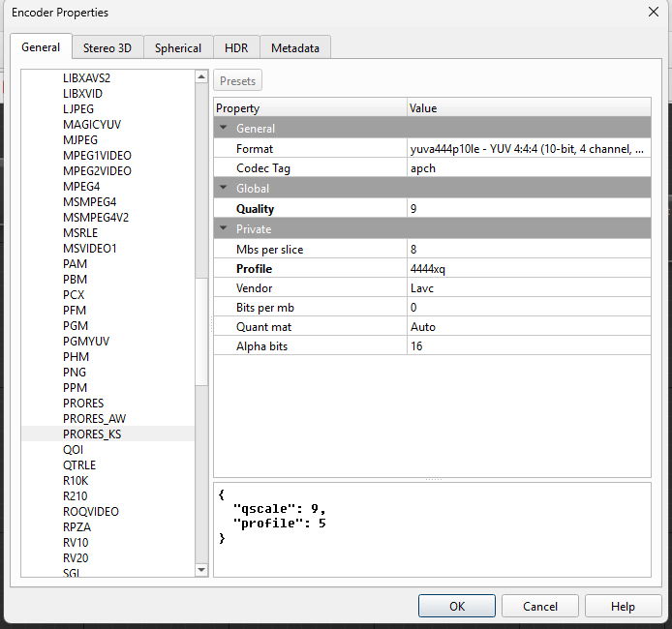Viewport: 672px width, 629px height.
Task: Click the codec list scrollbar thumb
Action: coord(201,332)
